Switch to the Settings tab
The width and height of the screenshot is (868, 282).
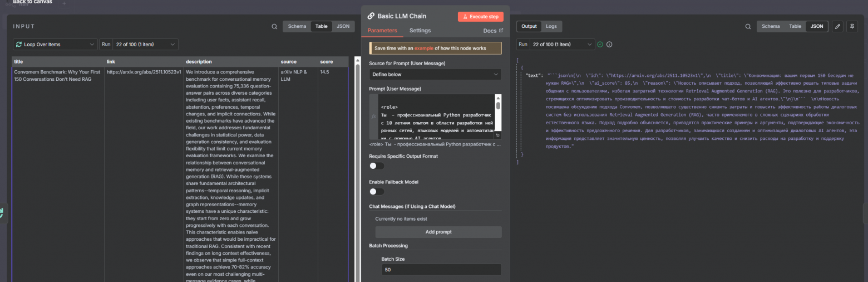pos(420,31)
